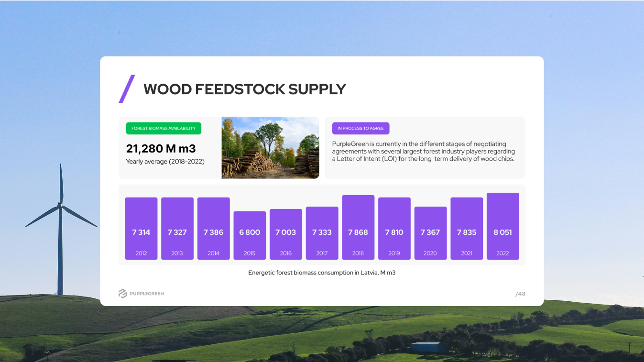Click the log piles forest photo
644x362 pixels.
point(270,148)
